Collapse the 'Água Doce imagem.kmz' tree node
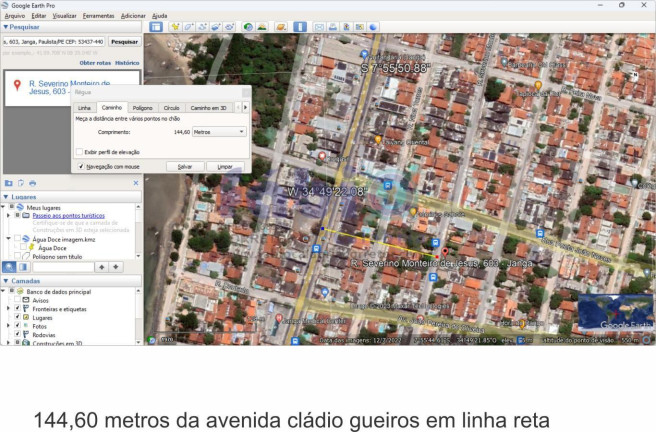 point(8,238)
